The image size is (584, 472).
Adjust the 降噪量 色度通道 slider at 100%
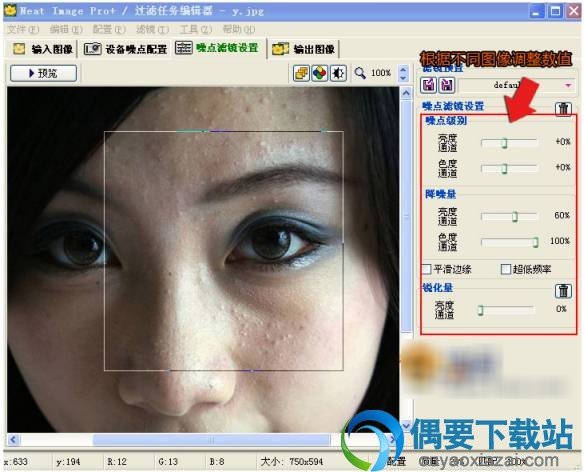tap(535, 242)
